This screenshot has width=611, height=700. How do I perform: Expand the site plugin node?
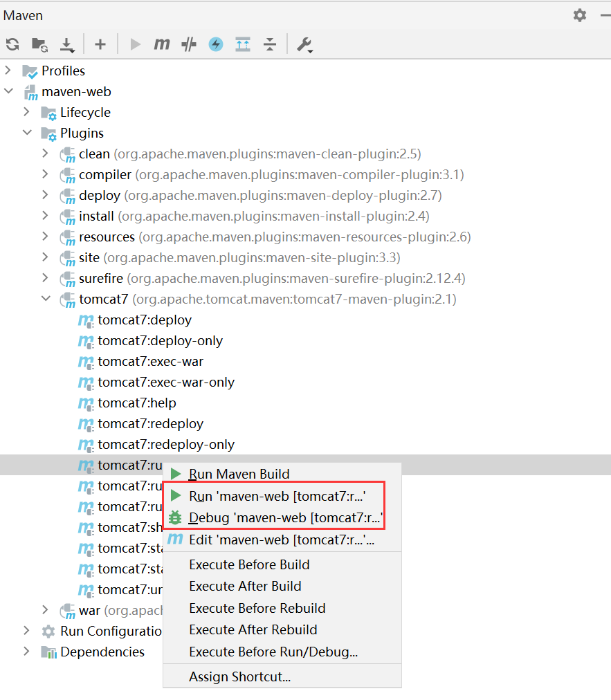click(x=45, y=257)
